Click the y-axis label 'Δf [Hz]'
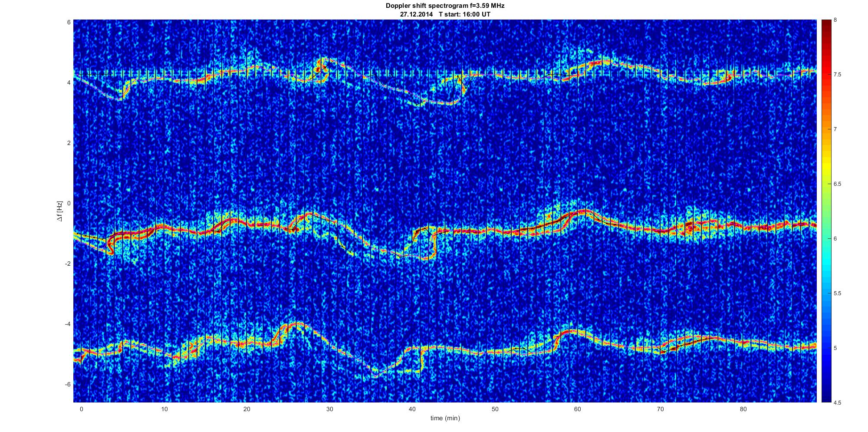The height and width of the screenshot is (432, 868). (x=60, y=211)
